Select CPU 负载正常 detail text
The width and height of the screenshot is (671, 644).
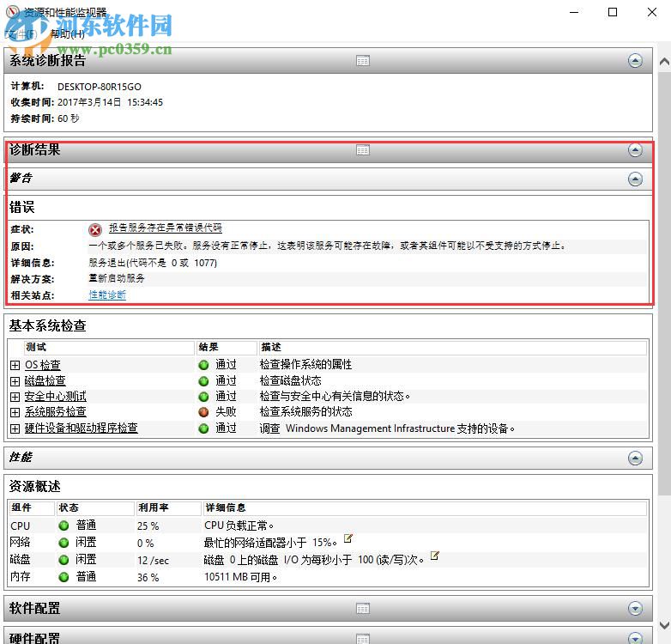239,526
